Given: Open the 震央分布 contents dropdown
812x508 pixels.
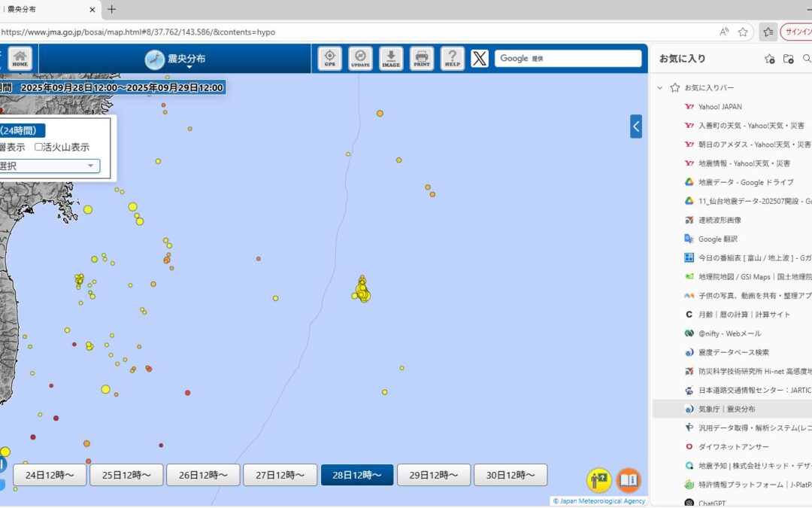Looking at the screenshot, I should [x=176, y=60].
